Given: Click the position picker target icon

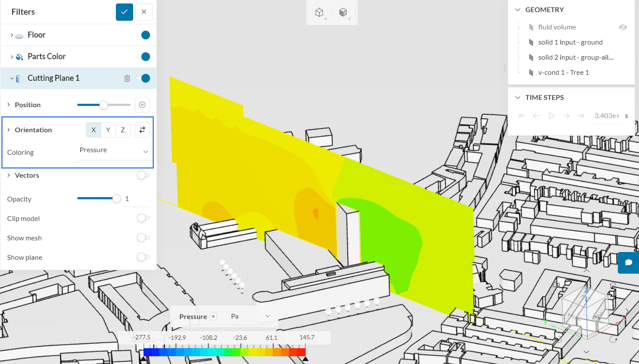Looking at the screenshot, I should (x=142, y=105).
